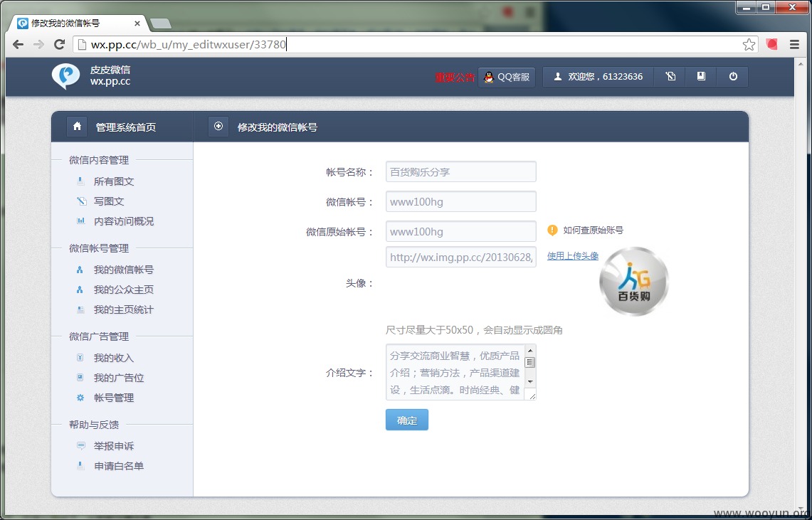Click the chart icon next to 内容访问概况
The width and height of the screenshot is (812, 520).
pyautogui.click(x=81, y=221)
